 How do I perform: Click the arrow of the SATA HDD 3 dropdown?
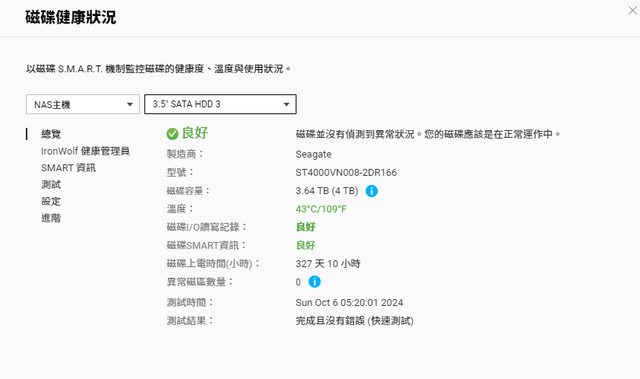click(x=287, y=104)
